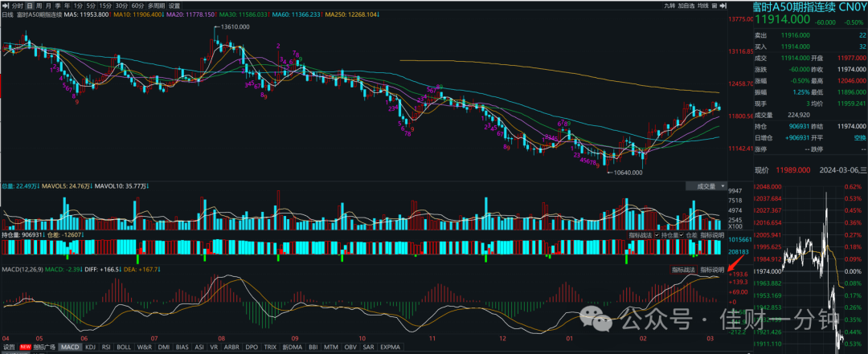Click arrow icon right of 均线 button
Screen dimensions: 868x354
pyautogui.click(x=723, y=6)
